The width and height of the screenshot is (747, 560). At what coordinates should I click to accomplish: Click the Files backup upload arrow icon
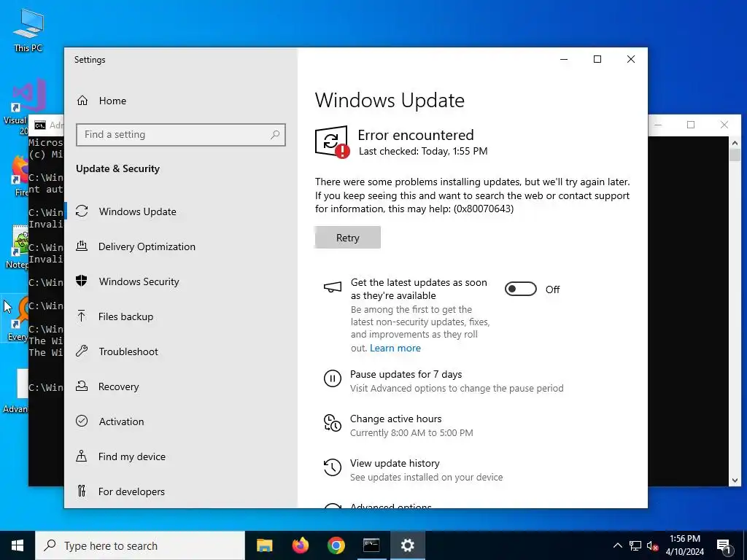[82, 316]
